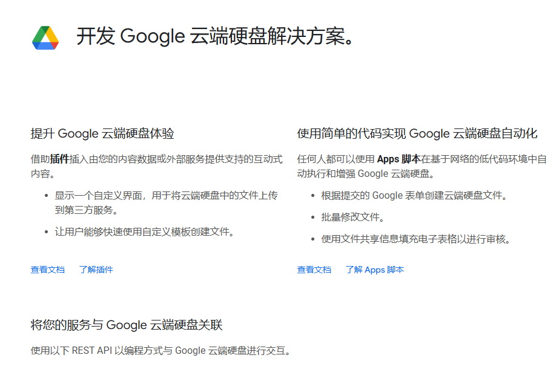Click the heading 使用简单的代码实现 Google 云端硬盘自动化
The height and width of the screenshot is (392, 556).
417,133
